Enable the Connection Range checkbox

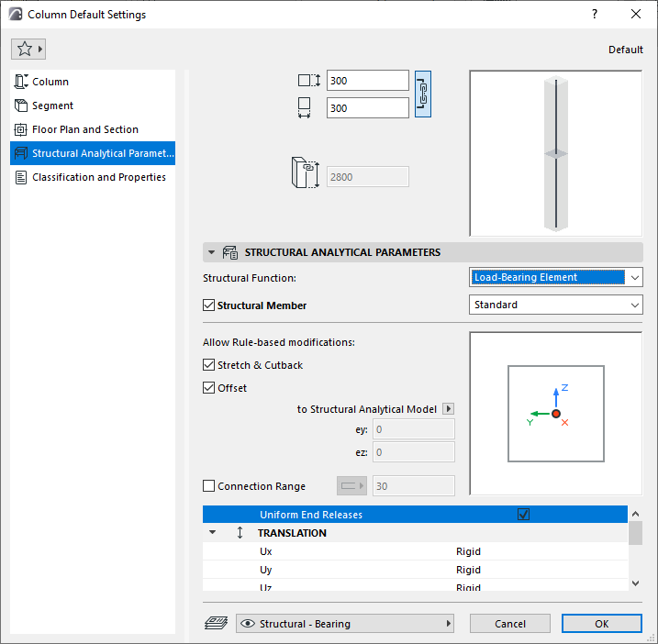[208, 486]
